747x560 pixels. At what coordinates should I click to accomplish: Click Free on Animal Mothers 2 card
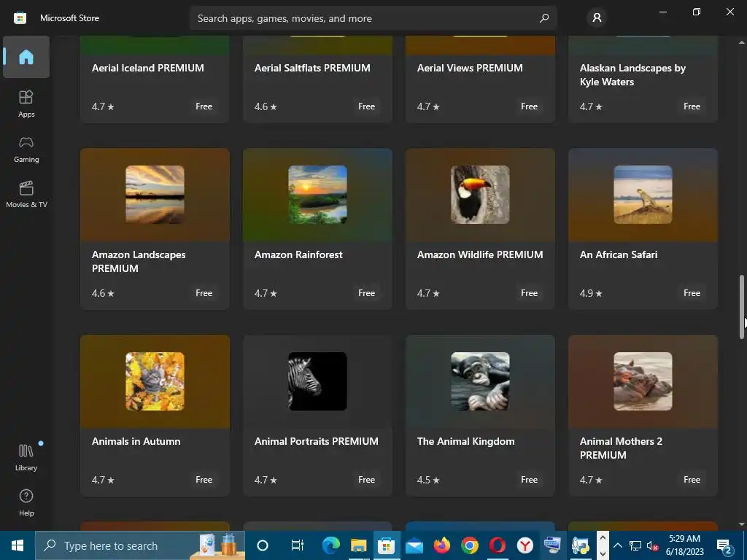[x=692, y=480]
